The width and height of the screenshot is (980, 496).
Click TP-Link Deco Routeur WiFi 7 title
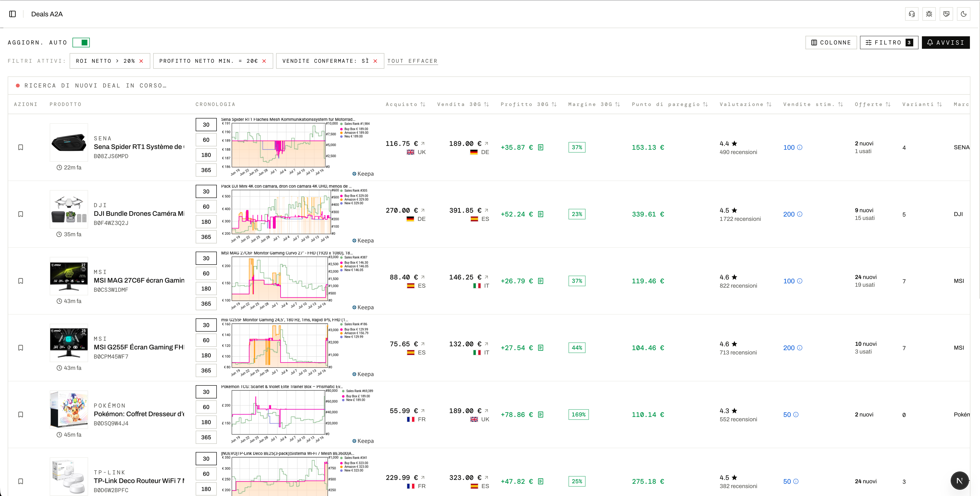tap(139, 481)
